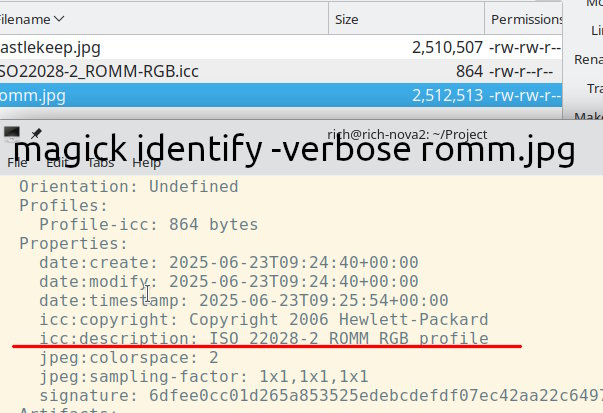This screenshot has height=413, width=603.
Task: Click the 2,510,507 size value
Action: click(x=448, y=46)
